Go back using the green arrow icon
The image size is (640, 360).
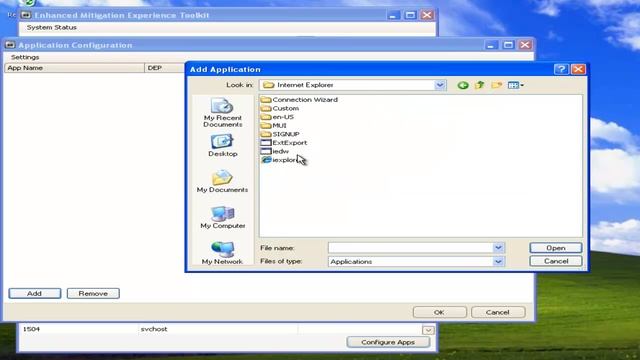point(462,85)
